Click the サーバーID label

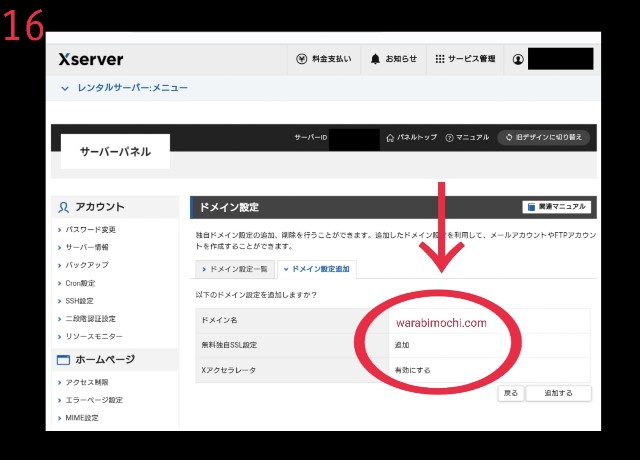[x=311, y=138]
